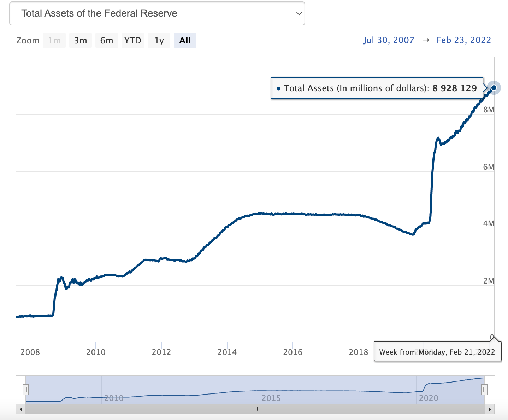Viewport: 508px width, 420px height.
Task: Click the Feb 23, 2022 end date
Action: [x=464, y=40]
